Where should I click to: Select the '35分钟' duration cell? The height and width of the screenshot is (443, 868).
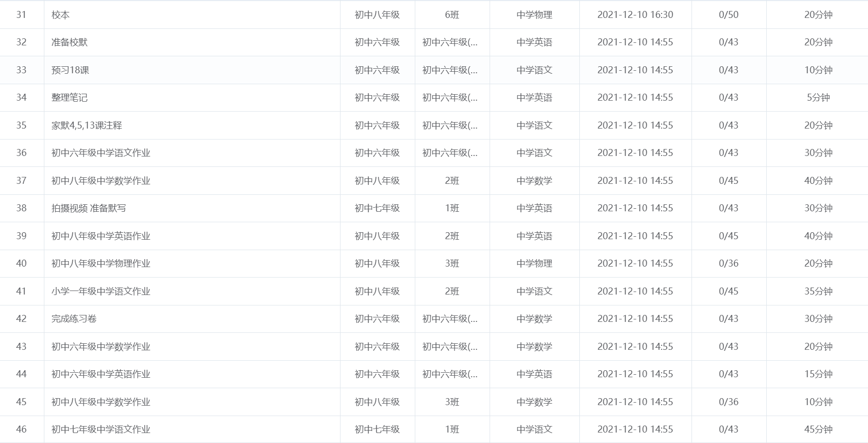pyautogui.click(x=818, y=292)
